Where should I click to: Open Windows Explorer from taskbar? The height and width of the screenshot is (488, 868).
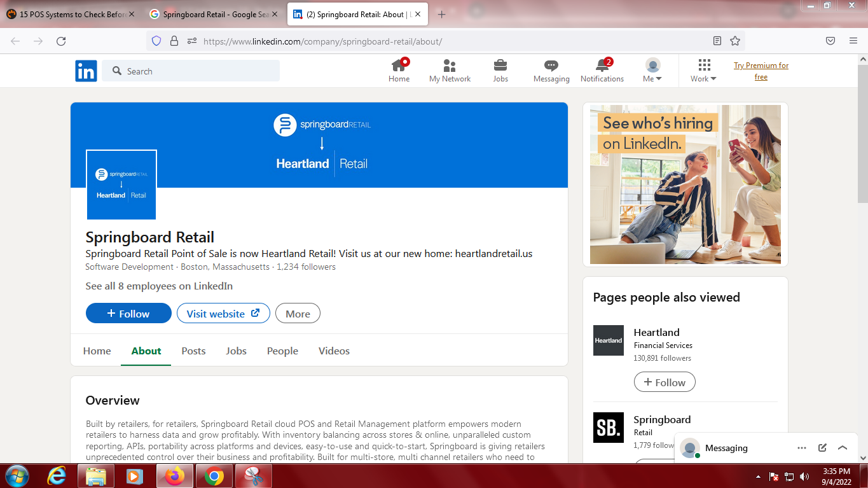[x=96, y=476]
